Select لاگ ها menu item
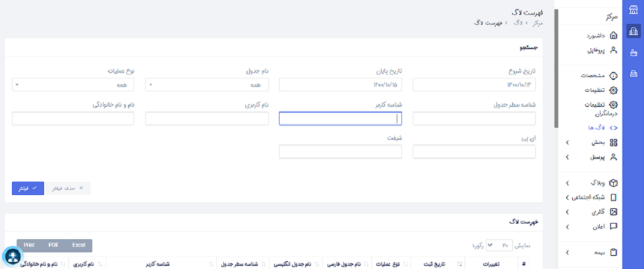Image resolution: width=644 pixels, height=269 pixels. coord(602,128)
